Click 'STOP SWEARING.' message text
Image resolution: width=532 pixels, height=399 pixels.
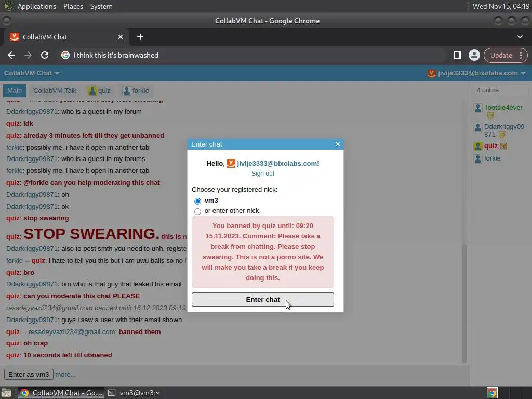(x=91, y=234)
